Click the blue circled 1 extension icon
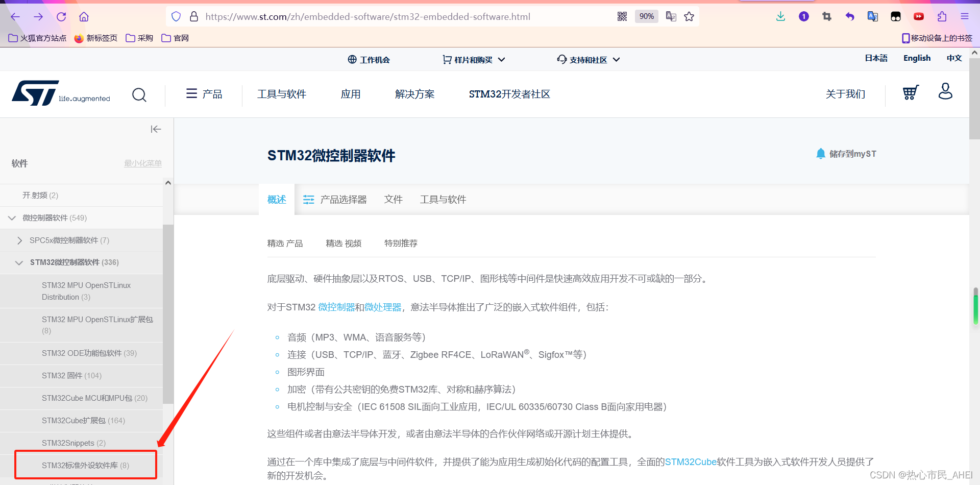Screen dimensions: 980x485 (x=804, y=17)
